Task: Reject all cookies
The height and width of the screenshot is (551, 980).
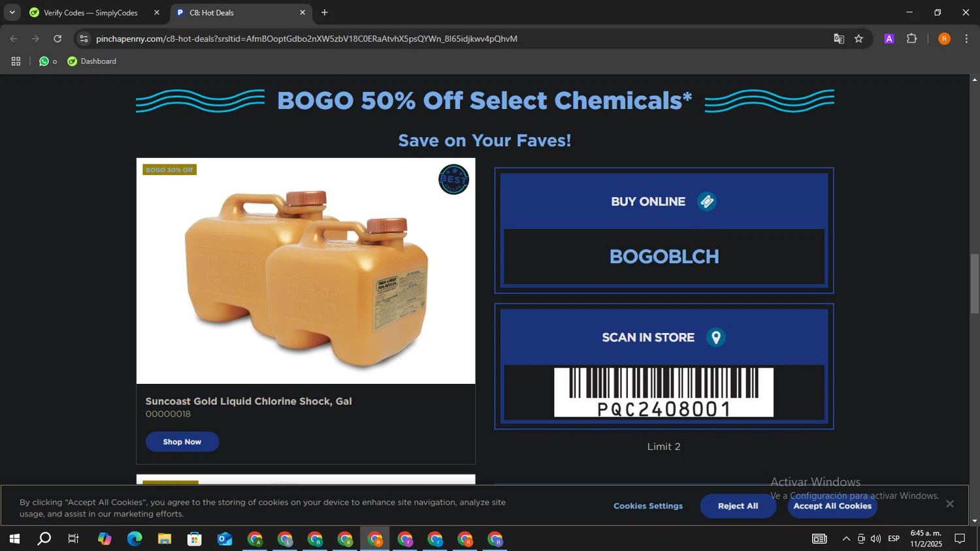Action: pyautogui.click(x=738, y=506)
